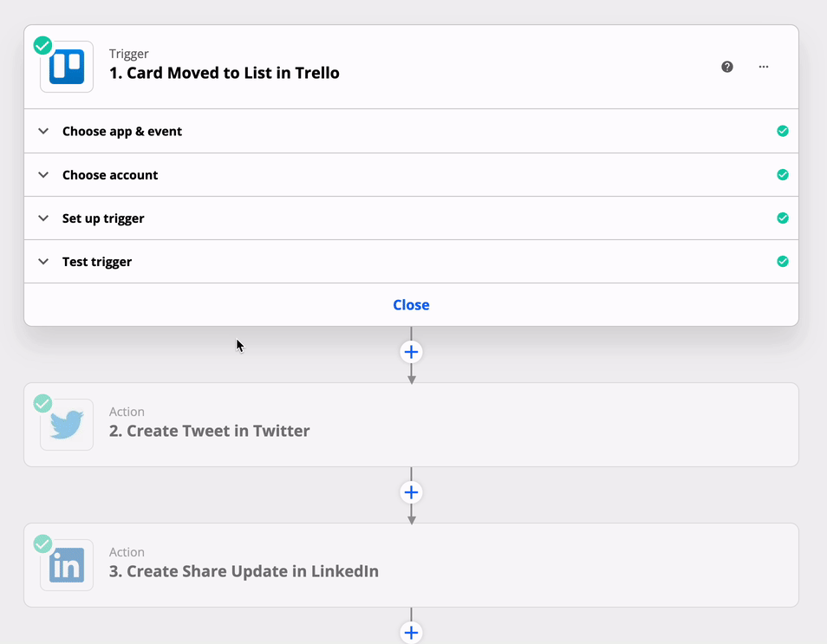Screen dimensions: 827x644
Task: Click green checkmark badge on Trello icon
Action: tap(42, 45)
